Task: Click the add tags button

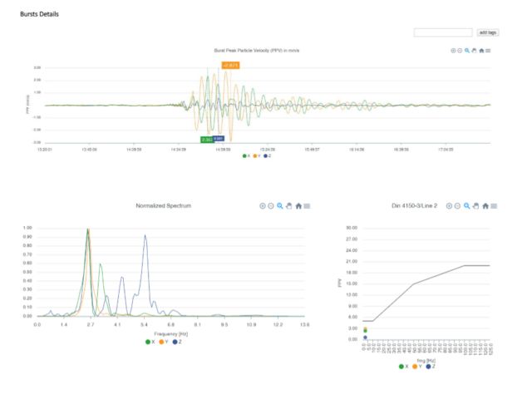Action: tap(488, 32)
